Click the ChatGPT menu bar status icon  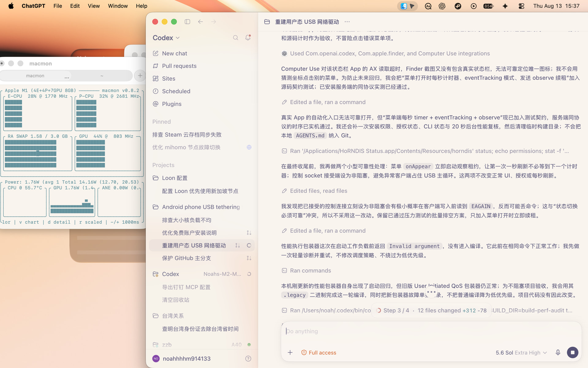coord(442,6)
